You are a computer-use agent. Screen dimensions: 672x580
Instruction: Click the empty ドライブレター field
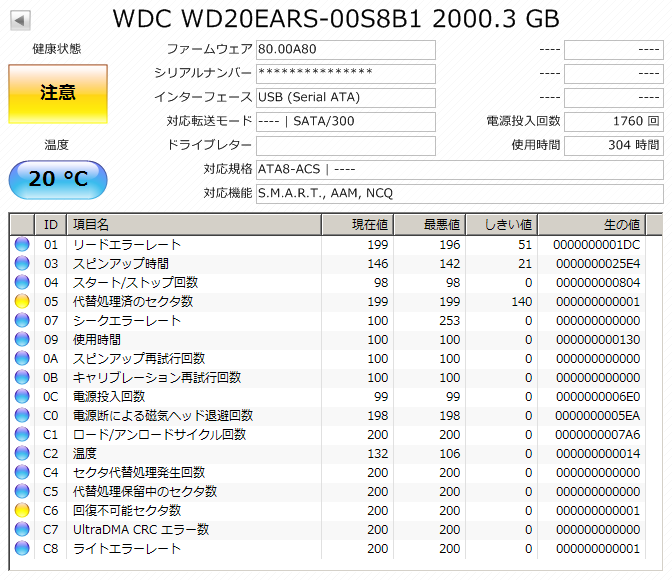[346, 146]
